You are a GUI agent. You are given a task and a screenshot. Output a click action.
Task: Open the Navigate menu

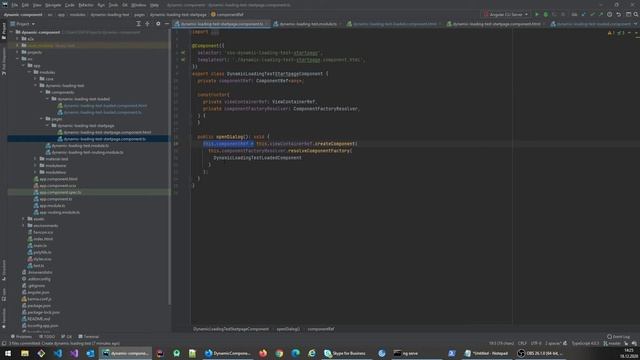point(53,5)
